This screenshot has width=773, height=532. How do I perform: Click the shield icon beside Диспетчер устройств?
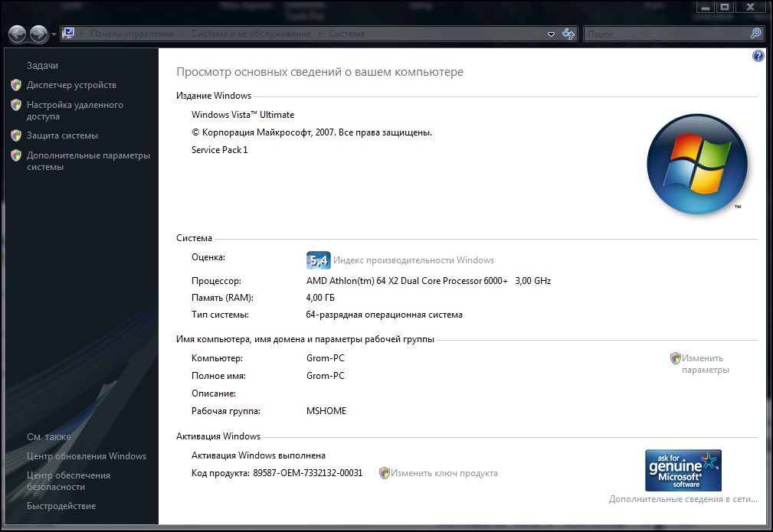click(x=16, y=85)
